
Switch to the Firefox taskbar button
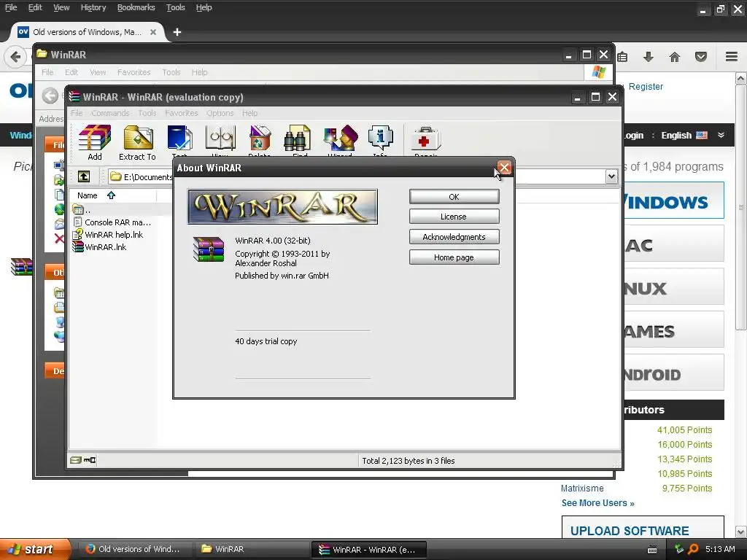point(136,550)
